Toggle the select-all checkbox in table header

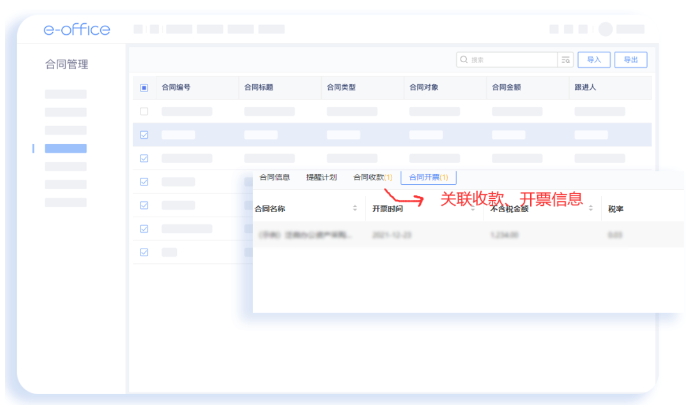144,88
